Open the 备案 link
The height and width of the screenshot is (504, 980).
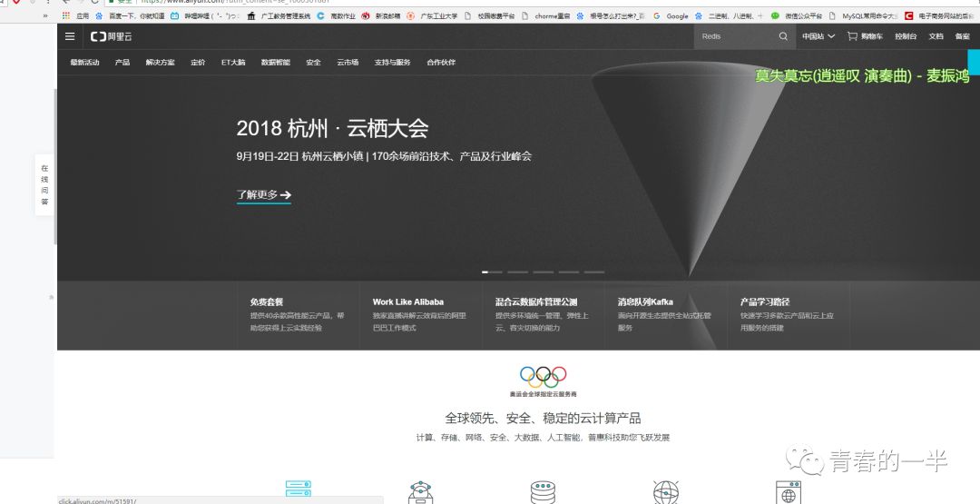tap(962, 36)
